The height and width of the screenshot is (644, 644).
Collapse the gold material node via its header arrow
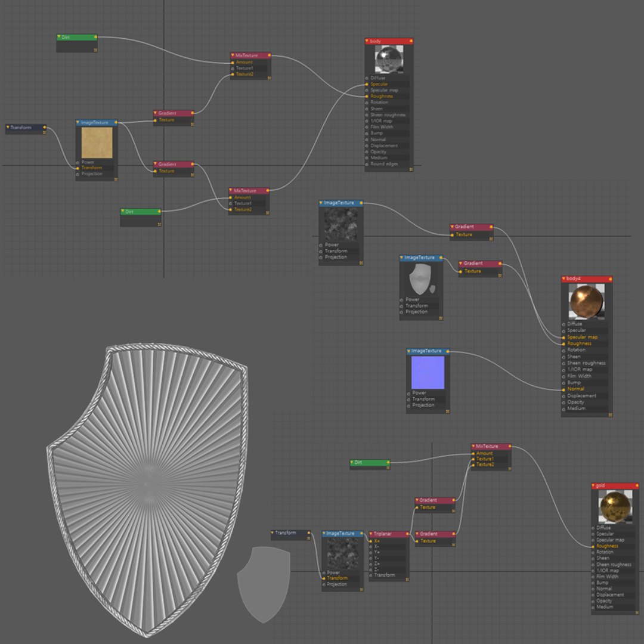[x=594, y=485]
